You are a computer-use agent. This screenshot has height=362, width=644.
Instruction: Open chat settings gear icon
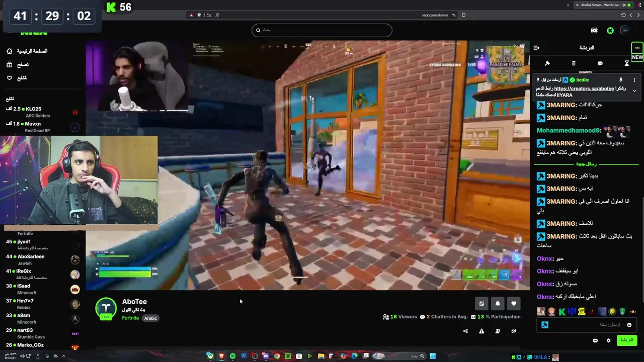click(x=608, y=340)
